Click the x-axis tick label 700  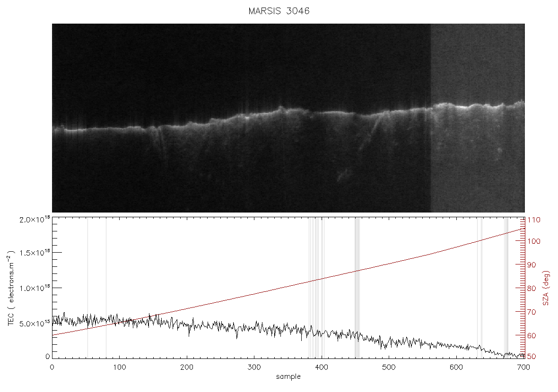tap(524, 367)
